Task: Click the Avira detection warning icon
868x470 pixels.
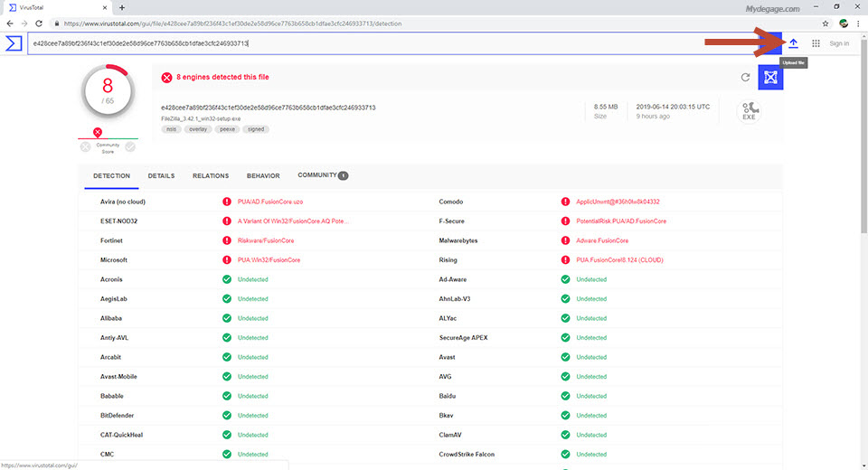Action: (227, 202)
